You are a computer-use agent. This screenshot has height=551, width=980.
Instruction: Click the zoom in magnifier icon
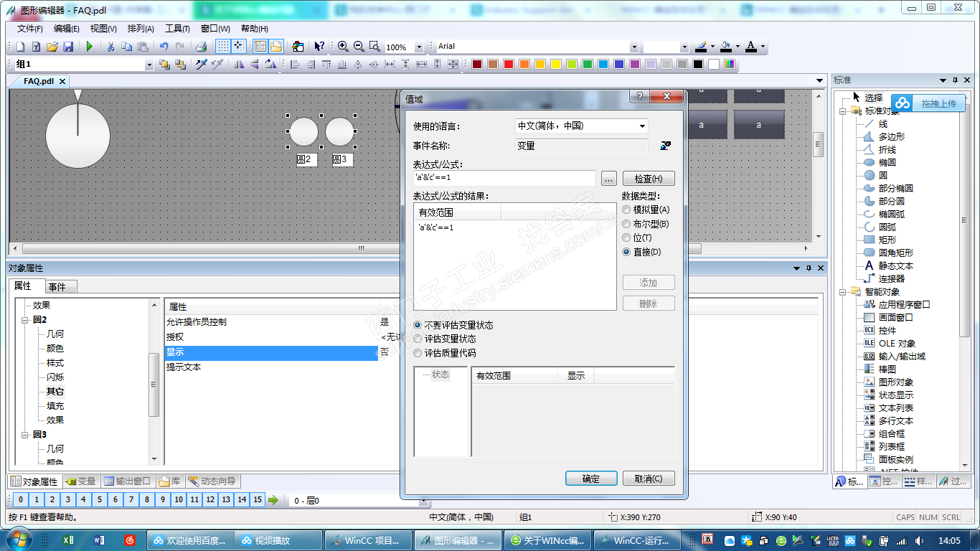pos(343,47)
